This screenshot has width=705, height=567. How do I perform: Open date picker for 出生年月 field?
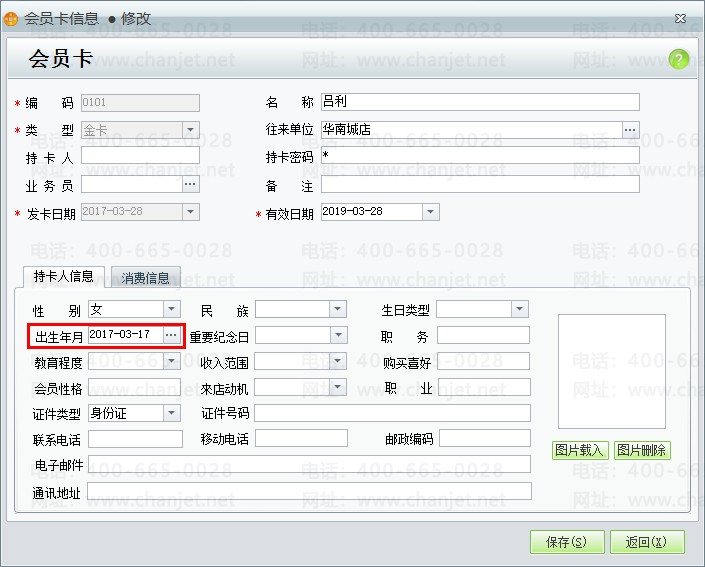click(171, 335)
